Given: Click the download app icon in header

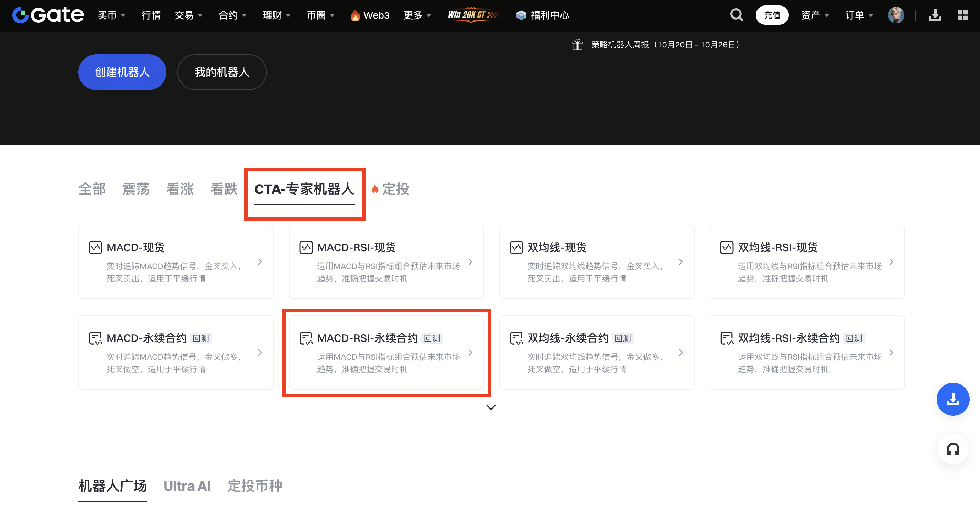Looking at the screenshot, I should click(x=935, y=15).
